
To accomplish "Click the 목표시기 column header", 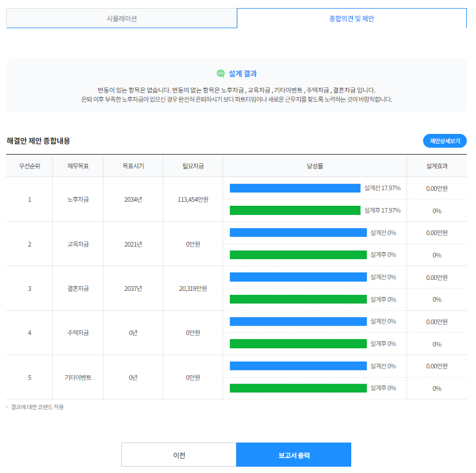I will point(133,166).
